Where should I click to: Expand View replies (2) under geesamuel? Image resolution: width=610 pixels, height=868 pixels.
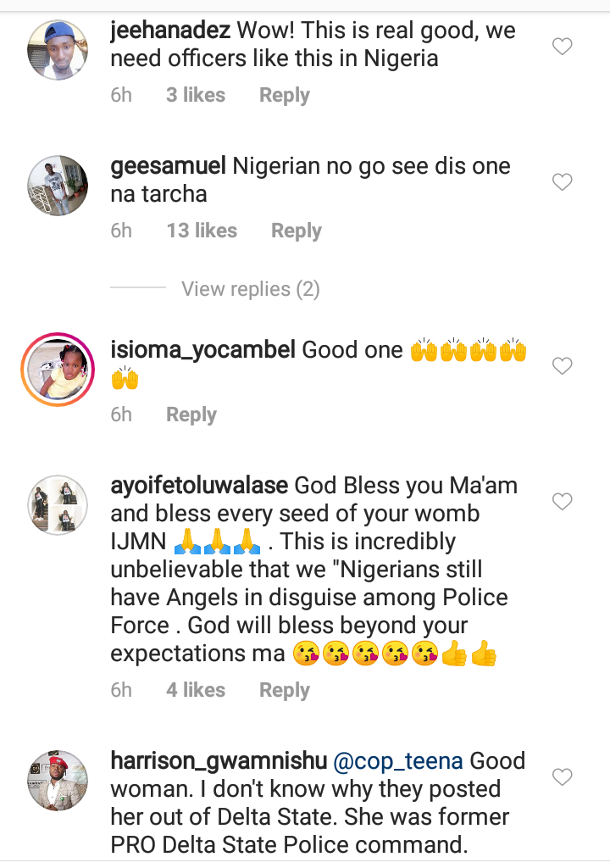click(x=250, y=290)
